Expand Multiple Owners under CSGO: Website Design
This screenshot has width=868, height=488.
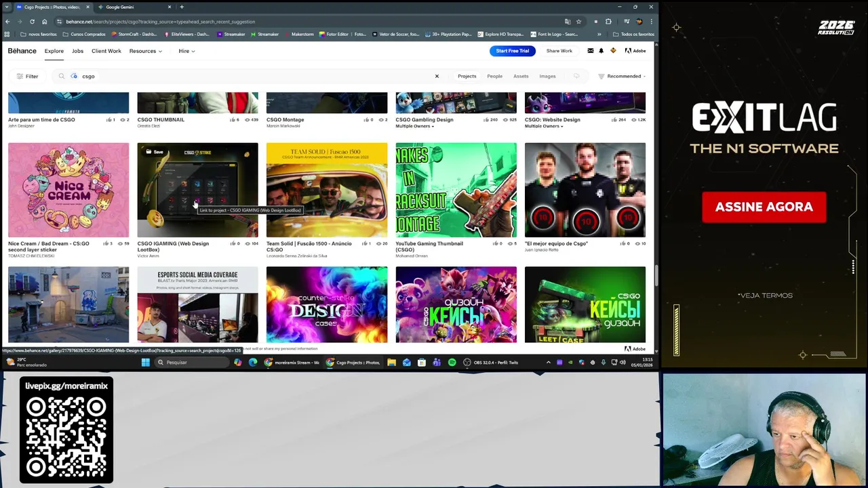[544, 126]
